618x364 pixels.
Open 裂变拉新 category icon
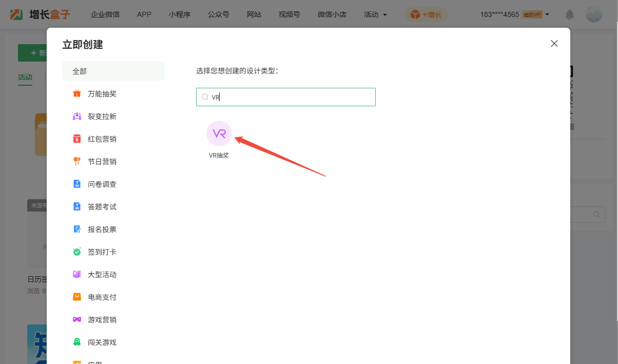tap(77, 117)
